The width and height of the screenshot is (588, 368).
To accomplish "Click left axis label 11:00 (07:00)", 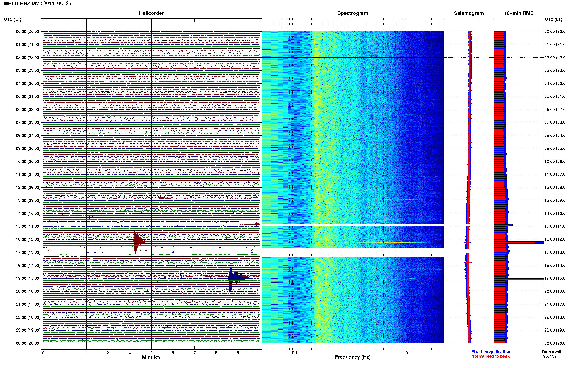I will point(28,174).
